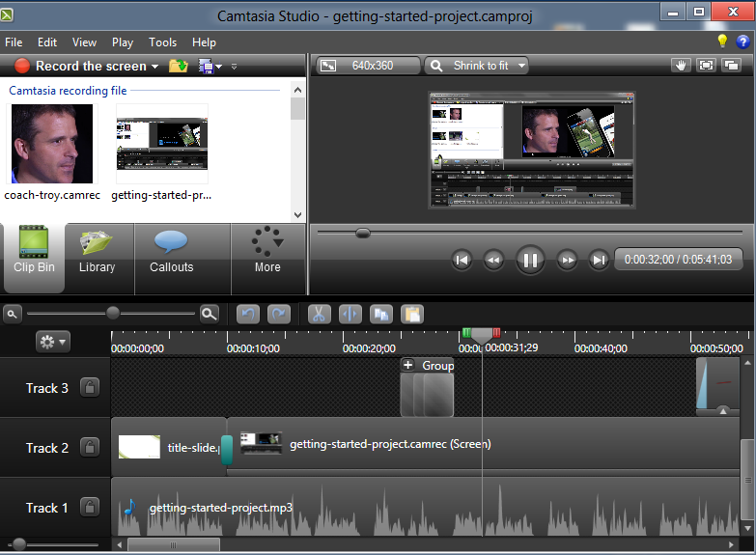Split the clip at the playhead
Screen dimensions: 756x555
(x=350, y=315)
